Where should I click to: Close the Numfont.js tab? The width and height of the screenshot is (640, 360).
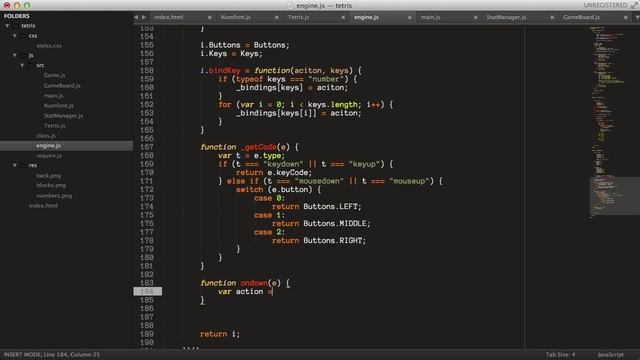tap(277, 18)
